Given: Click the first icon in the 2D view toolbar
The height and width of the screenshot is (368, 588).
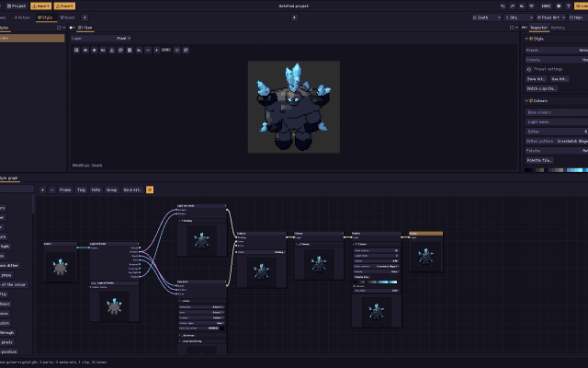Looking at the screenshot, I should (x=76, y=50).
